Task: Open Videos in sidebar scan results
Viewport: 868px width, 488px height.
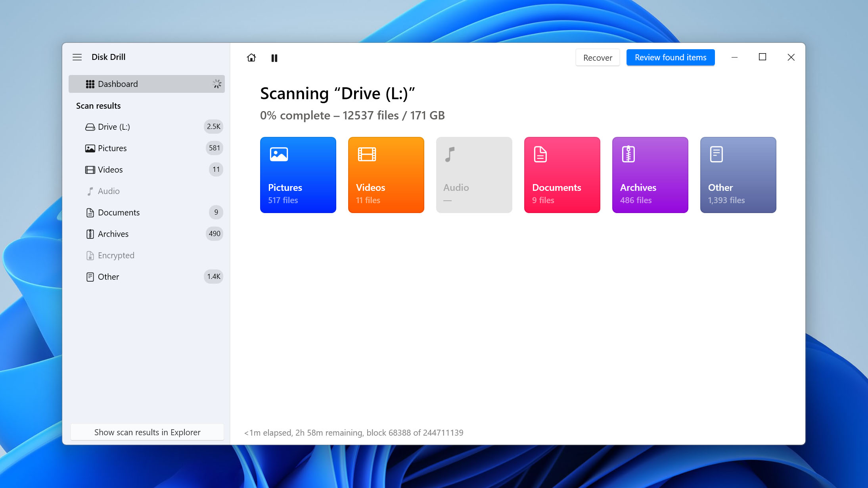Action: coord(147,169)
